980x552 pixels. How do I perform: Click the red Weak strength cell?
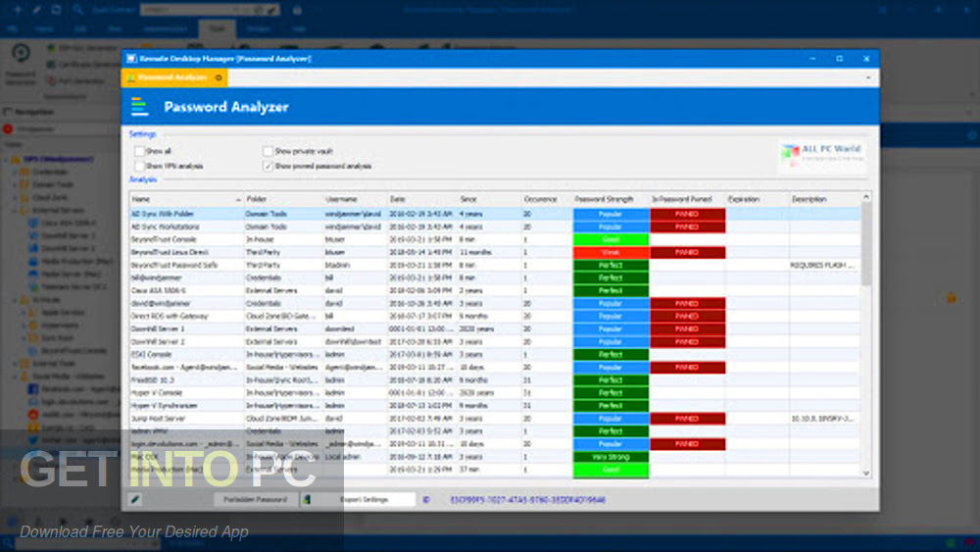(611, 253)
